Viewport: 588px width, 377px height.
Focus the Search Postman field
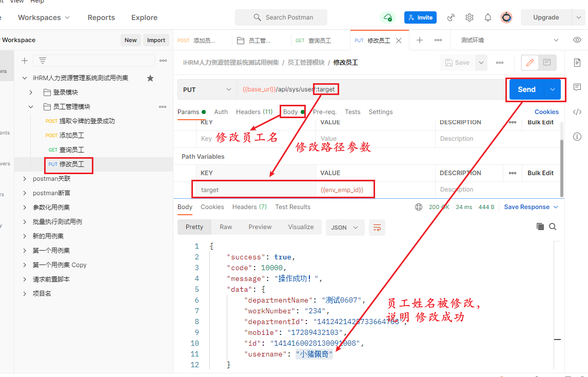281,17
